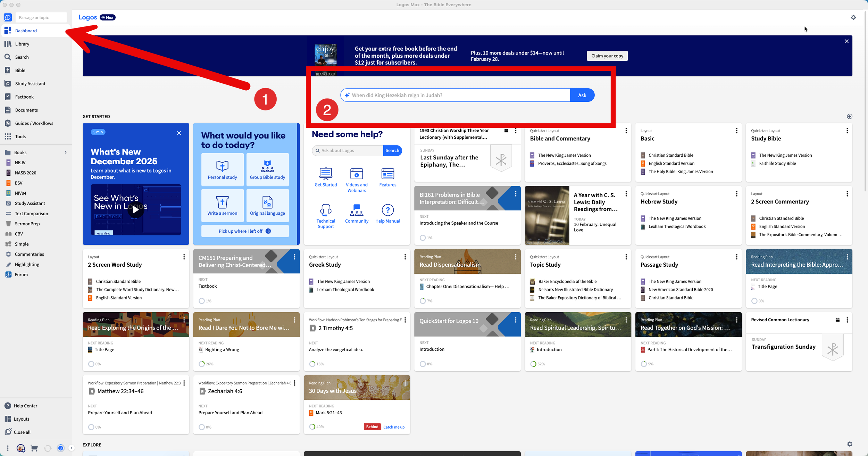Click the Catch me up link
Screen dimensions: 868x456
[394, 427]
